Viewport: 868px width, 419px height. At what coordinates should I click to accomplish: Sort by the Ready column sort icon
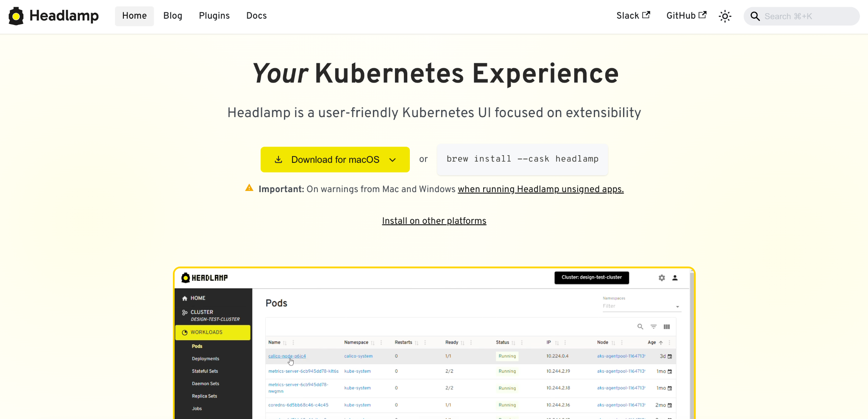point(463,343)
